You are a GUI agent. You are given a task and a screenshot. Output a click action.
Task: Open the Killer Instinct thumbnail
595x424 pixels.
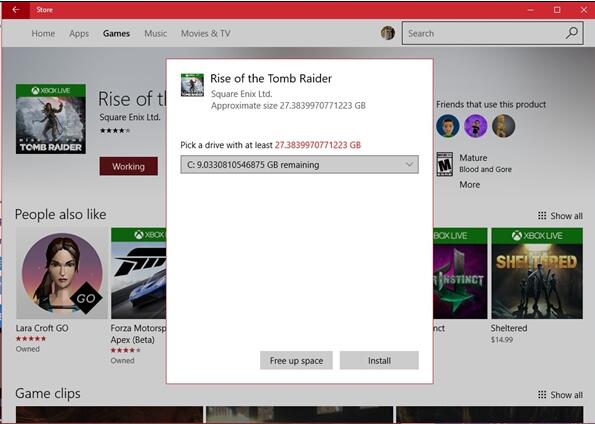tap(460, 273)
